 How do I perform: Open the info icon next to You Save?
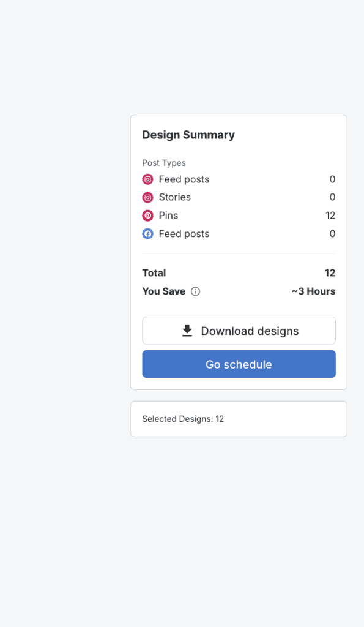point(195,291)
